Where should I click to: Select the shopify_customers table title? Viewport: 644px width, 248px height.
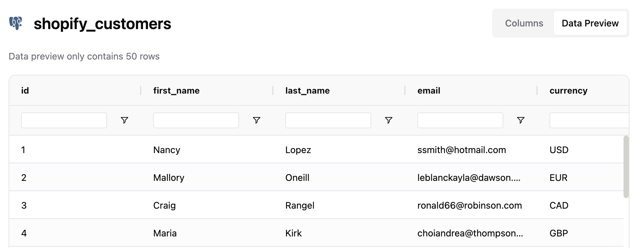point(102,24)
